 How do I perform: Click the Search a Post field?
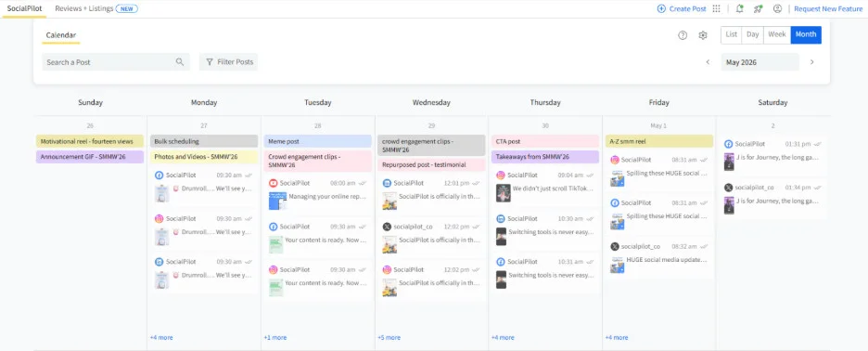click(x=116, y=62)
